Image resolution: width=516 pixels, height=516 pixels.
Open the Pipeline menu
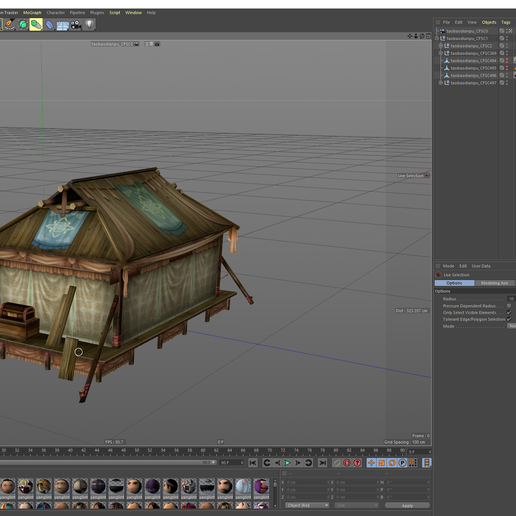(x=77, y=13)
